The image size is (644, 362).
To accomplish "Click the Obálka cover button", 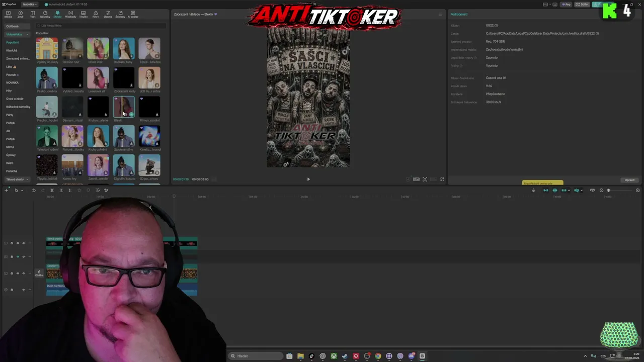I will pos(39,273).
